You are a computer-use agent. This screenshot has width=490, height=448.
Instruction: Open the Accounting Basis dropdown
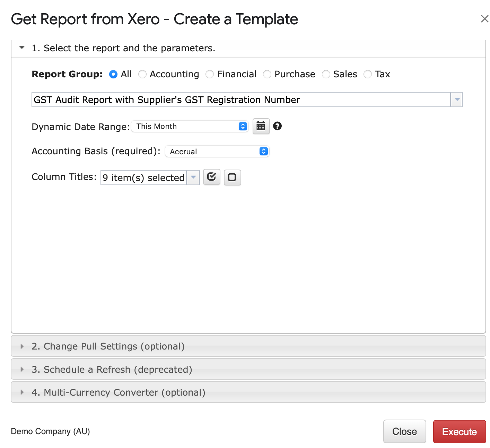tap(217, 152)
